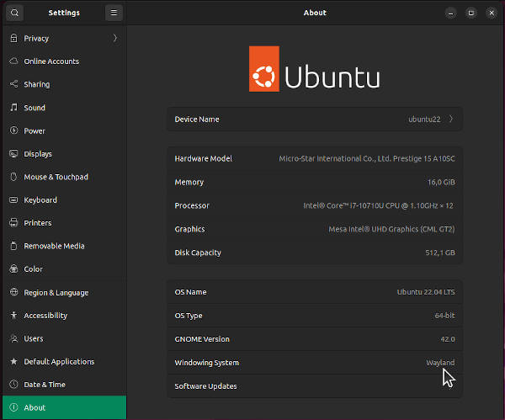Close the Settings window
Image resolution: width=505 pixels, height=420 pixels.
pyautogui.click(x=492, y=13)
